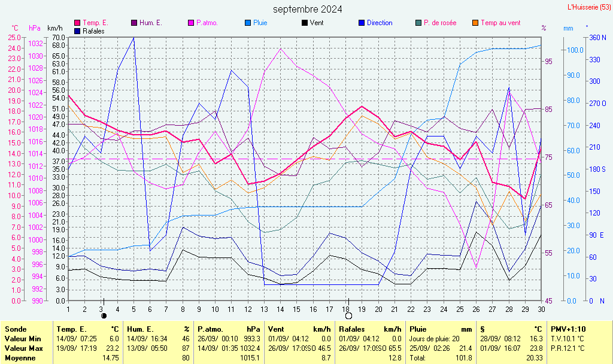Screen dimensions: 613x364
Task: Select the 'Pluie' legend label
Action: (260, 23)
